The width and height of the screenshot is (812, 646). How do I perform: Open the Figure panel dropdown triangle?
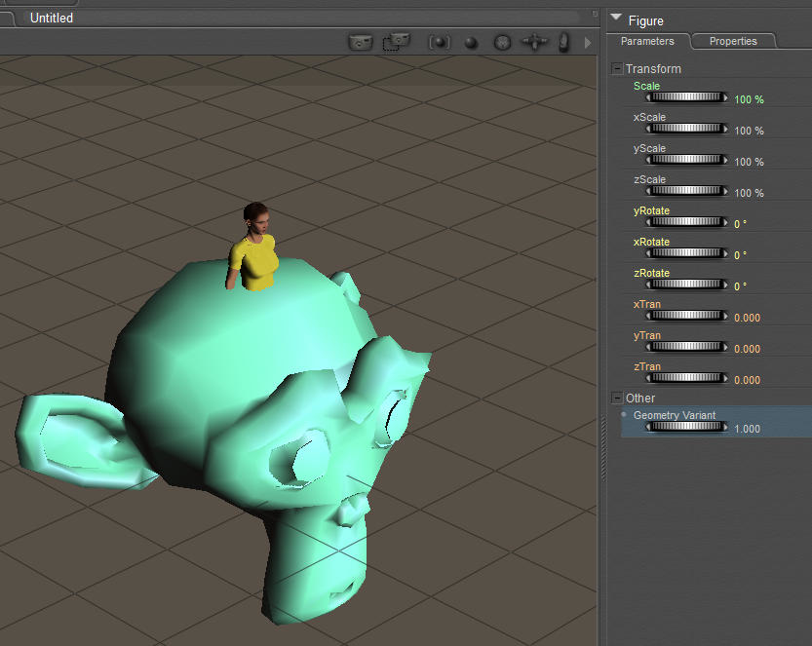pos(616,19)
